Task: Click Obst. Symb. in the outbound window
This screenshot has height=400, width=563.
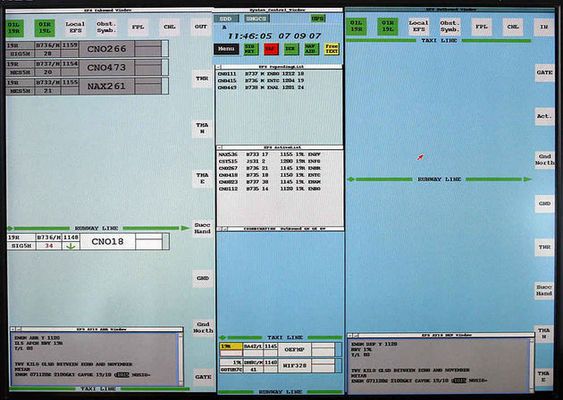Action: pyautogui.click(x=450, y=27)
